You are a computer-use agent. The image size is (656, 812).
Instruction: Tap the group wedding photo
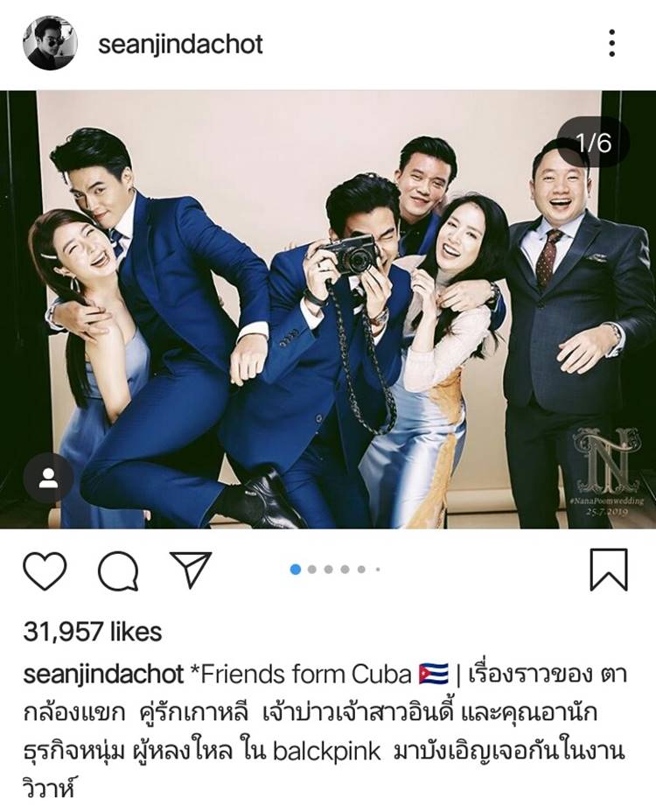pos(328,310)
